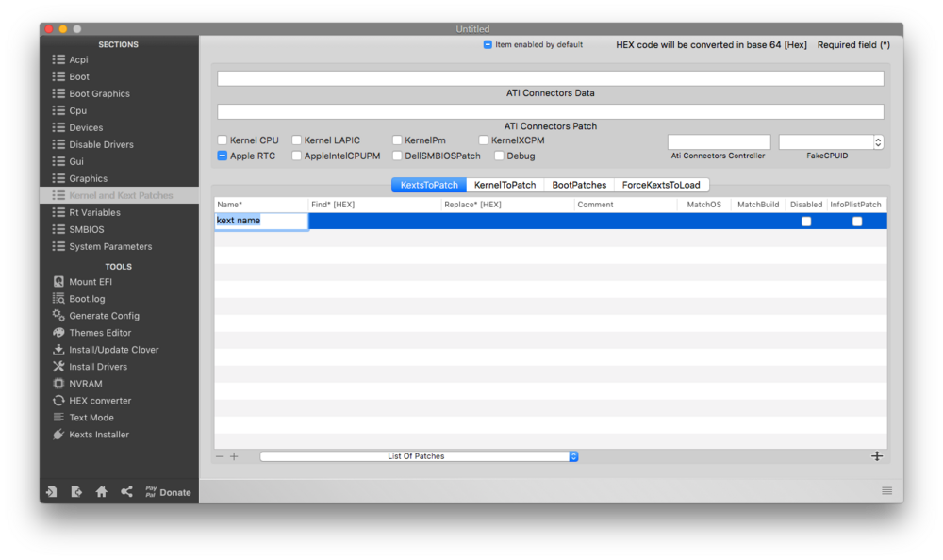Check the Disabled box for kext row
Screen dimensions: 943x560
805,222
